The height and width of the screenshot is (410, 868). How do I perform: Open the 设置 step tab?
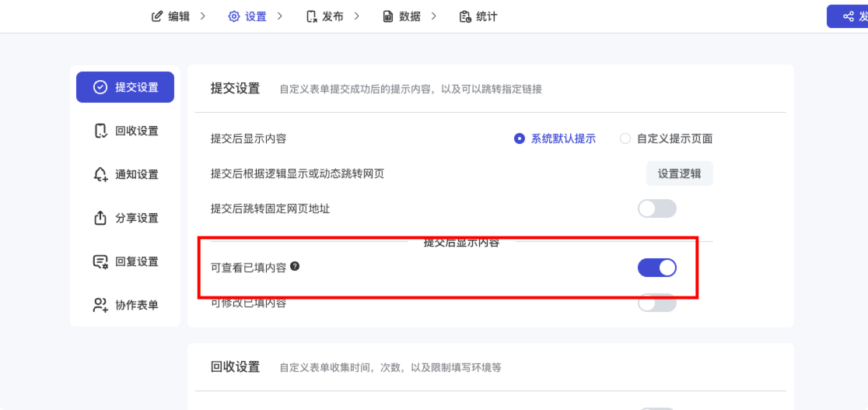coord(247,16)
